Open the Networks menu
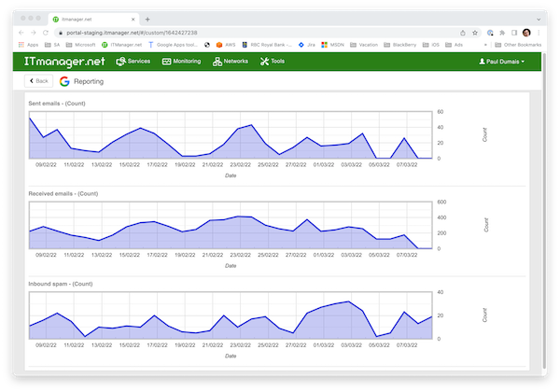The image size is (560, 392). pyautogui.click(x=231, y=62)
